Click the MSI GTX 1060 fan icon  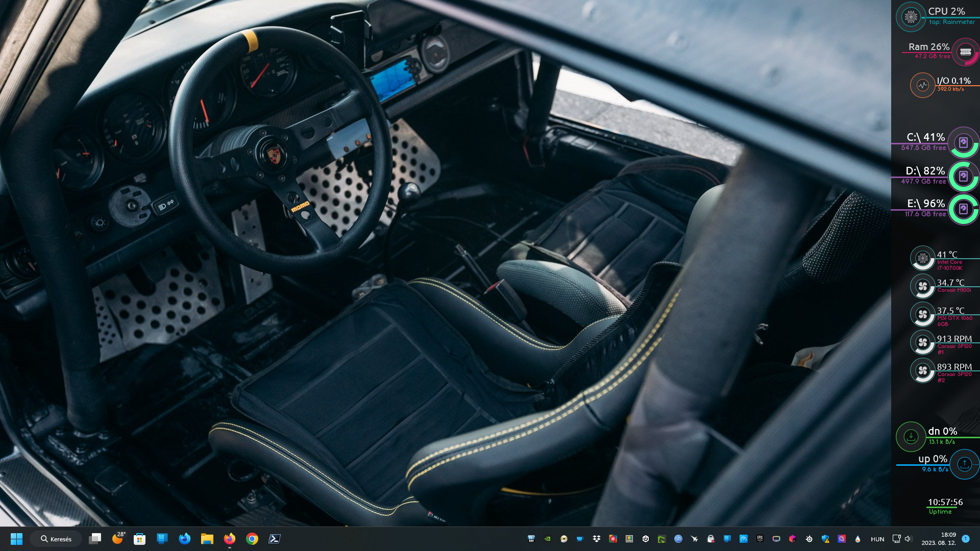[922, 314]
